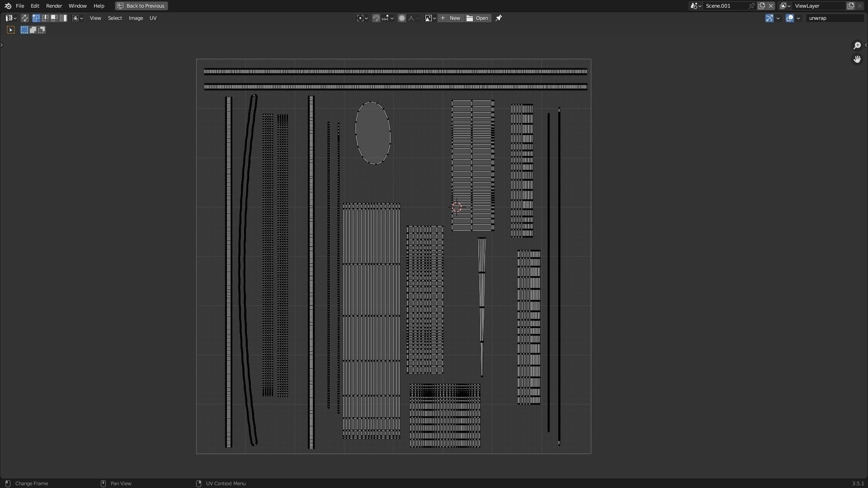This screenshot has width=868, height=488.
Task: Open the Render menu
Action: pos(54,6)
